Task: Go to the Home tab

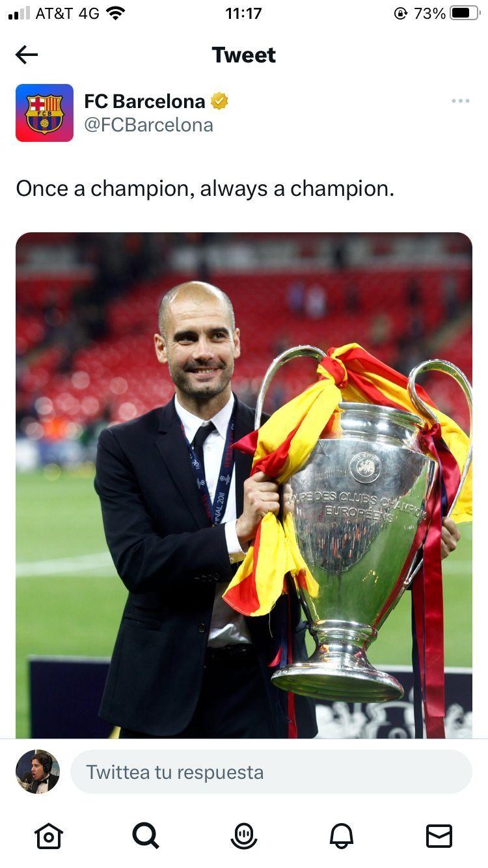Action: pyautogui.click(x=49, y=835)
